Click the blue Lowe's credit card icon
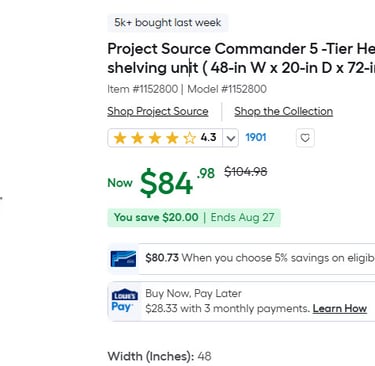 [x=123, y=259]
